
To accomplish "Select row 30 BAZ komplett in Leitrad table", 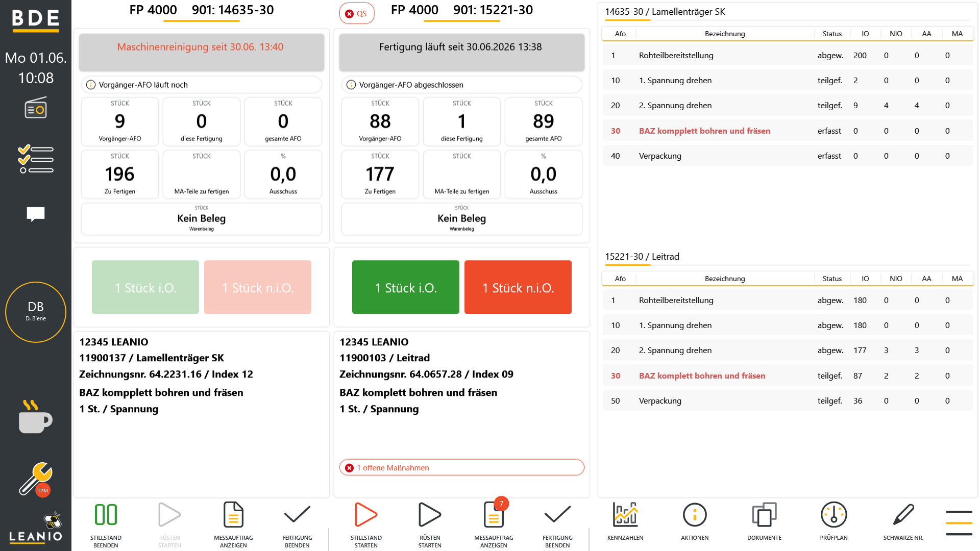I will 788,375.
